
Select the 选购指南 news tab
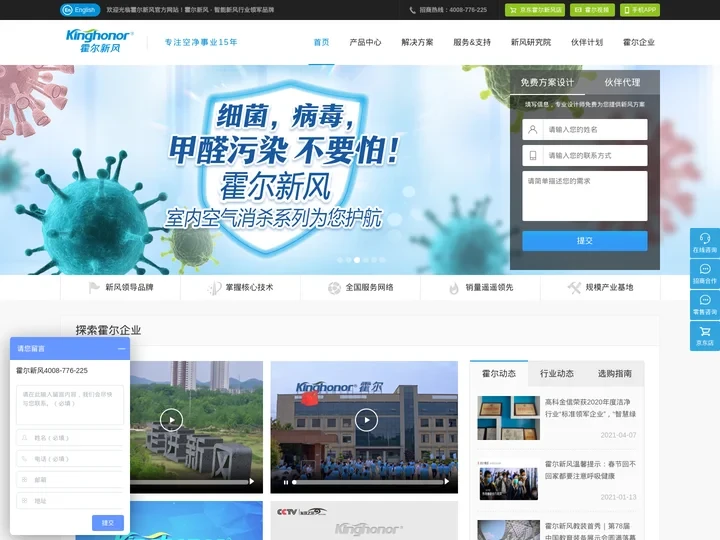614,373
